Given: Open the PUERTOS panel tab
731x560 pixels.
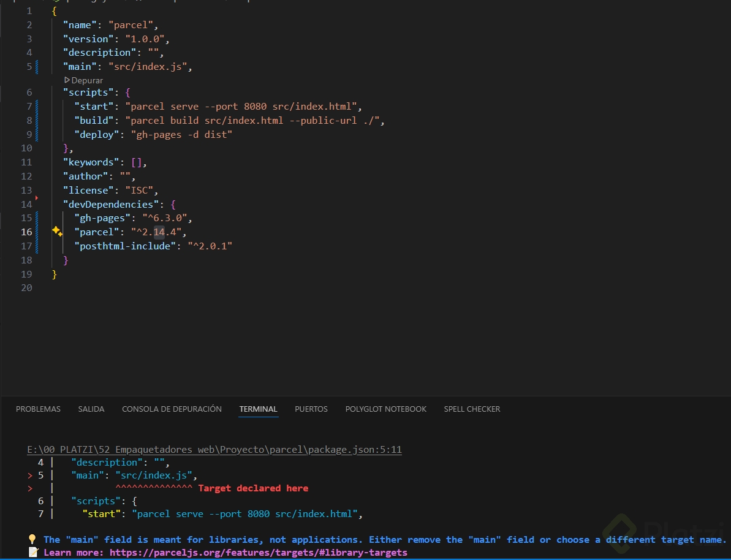Looking at the screenshot, I should tap(311, 409).
